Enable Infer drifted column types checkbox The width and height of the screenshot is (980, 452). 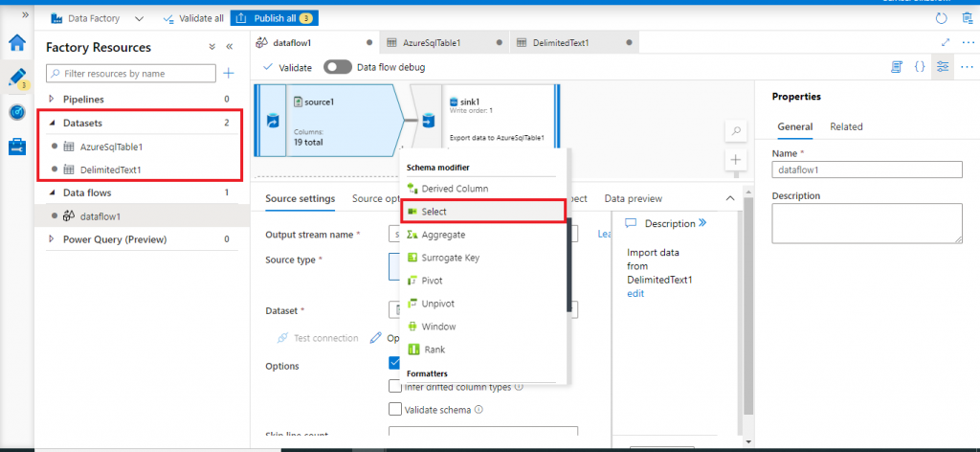pyautogui.click(x=395, y=386)
